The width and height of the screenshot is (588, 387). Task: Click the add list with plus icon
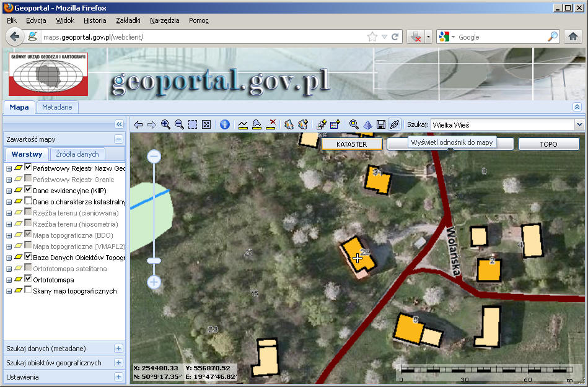pos(335,124)
